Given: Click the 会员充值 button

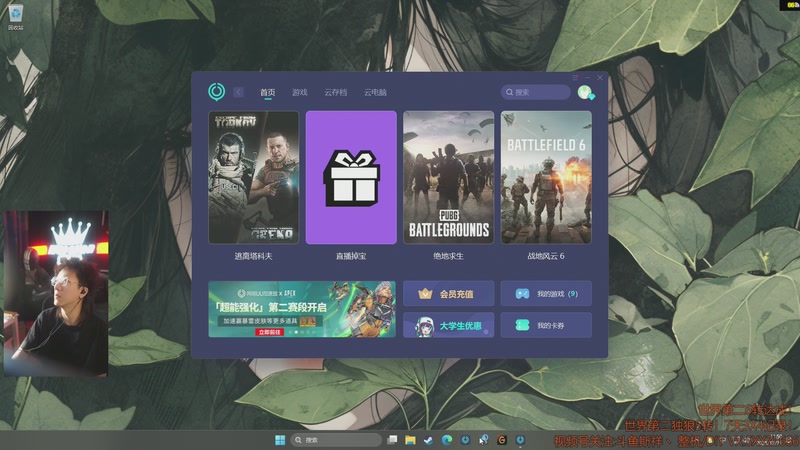Looking at the screenshot, I should (x=448, y=294).
